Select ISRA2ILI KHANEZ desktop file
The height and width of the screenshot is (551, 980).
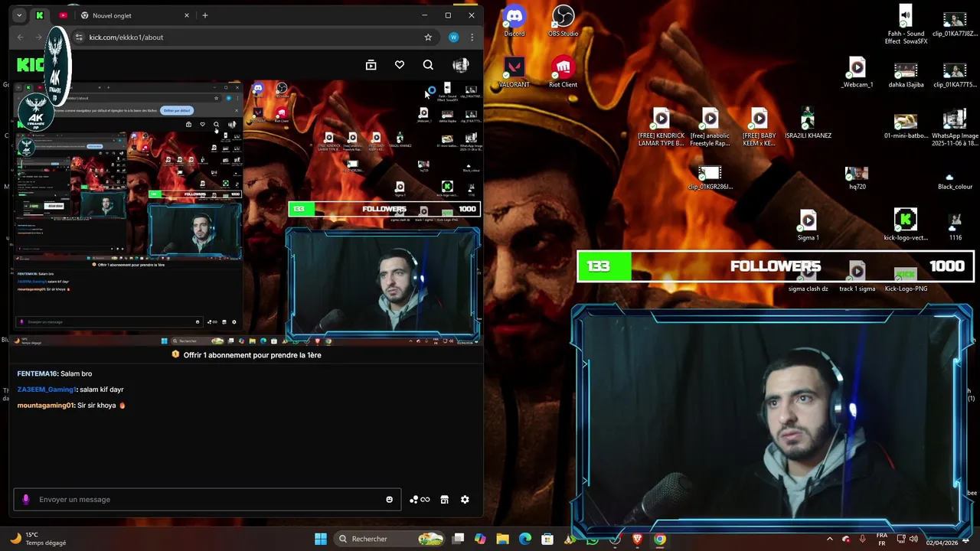click(808, 124)
